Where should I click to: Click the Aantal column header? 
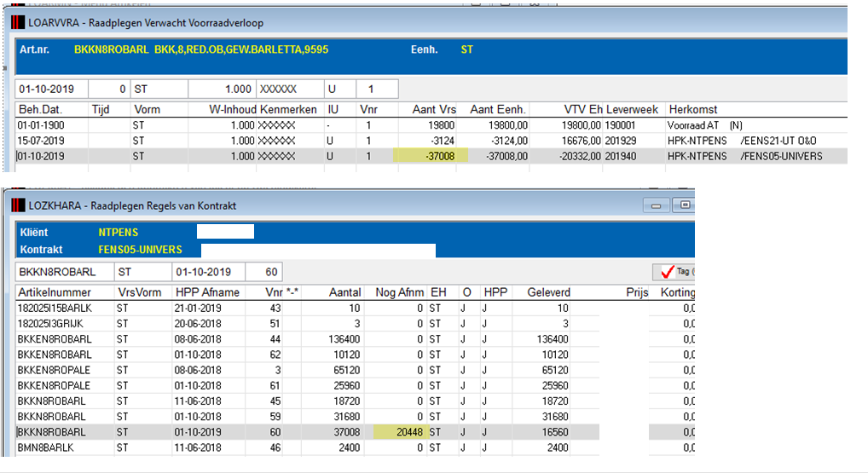344,292
